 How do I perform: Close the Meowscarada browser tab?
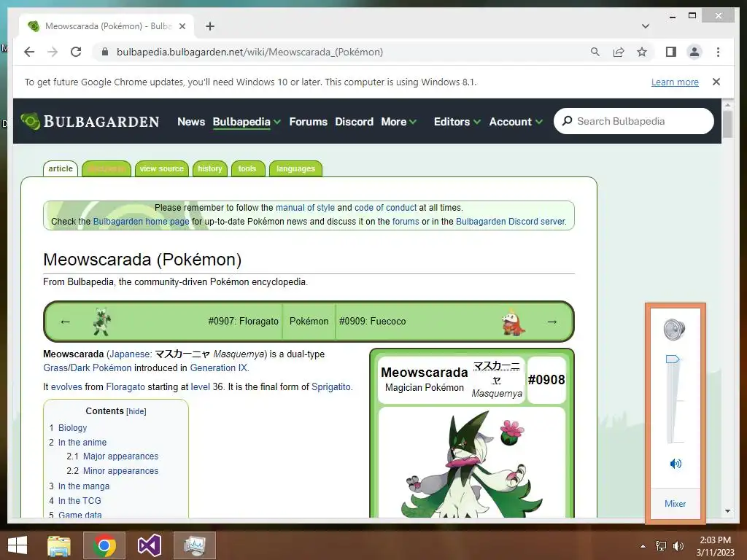(182, 26)
